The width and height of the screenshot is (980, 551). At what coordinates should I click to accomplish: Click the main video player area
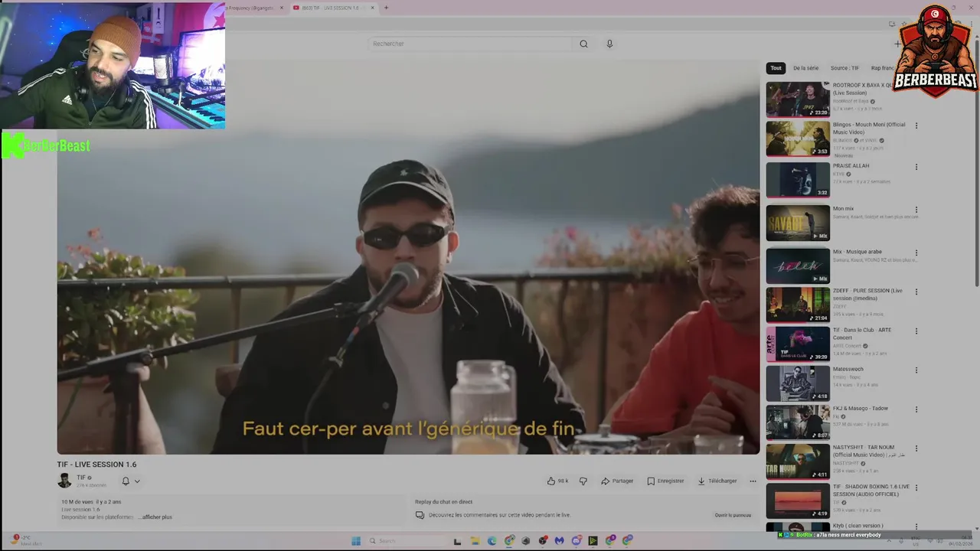tap(408, 258)
